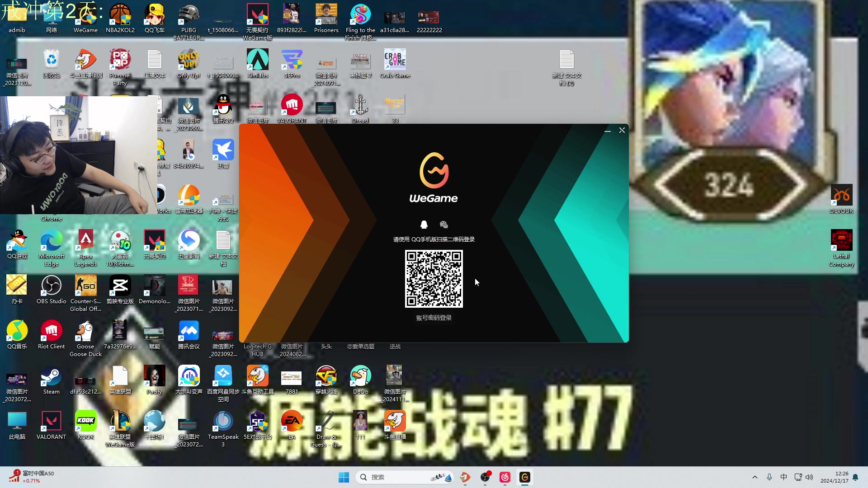Open Microsoft Edge desktop icon

coord(52,248)
